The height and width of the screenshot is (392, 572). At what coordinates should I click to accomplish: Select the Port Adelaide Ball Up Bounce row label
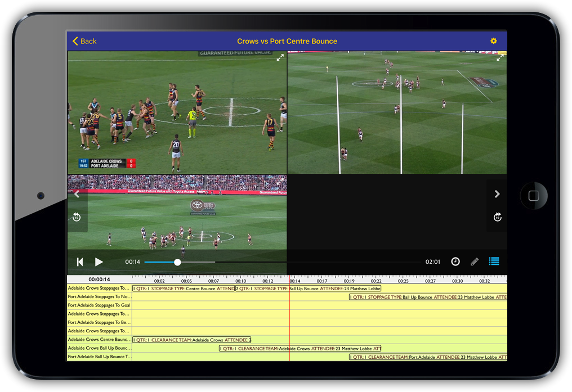99,357
